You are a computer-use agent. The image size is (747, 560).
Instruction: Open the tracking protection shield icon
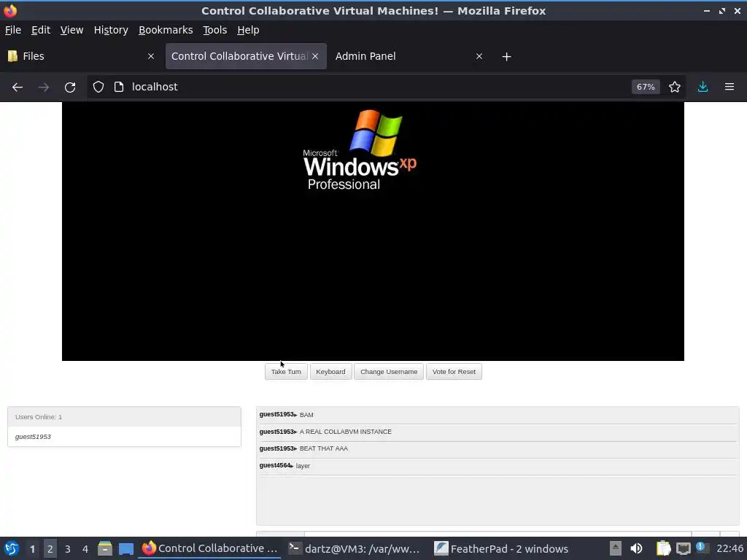(98, 87)
